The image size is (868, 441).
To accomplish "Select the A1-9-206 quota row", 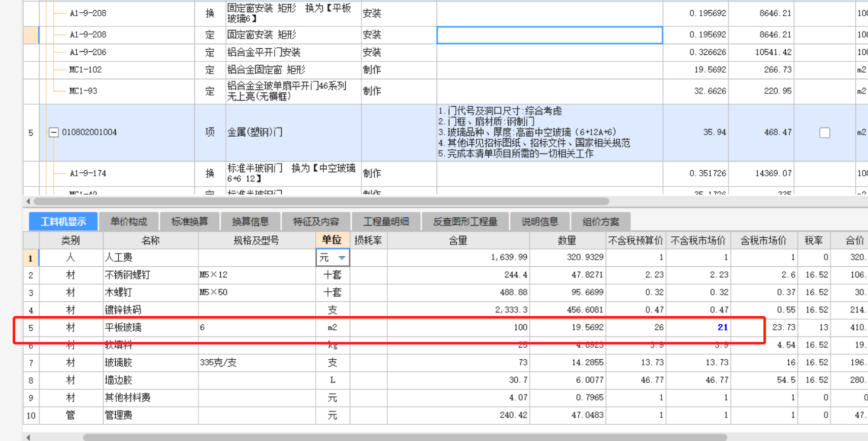I will coord(88,52).
